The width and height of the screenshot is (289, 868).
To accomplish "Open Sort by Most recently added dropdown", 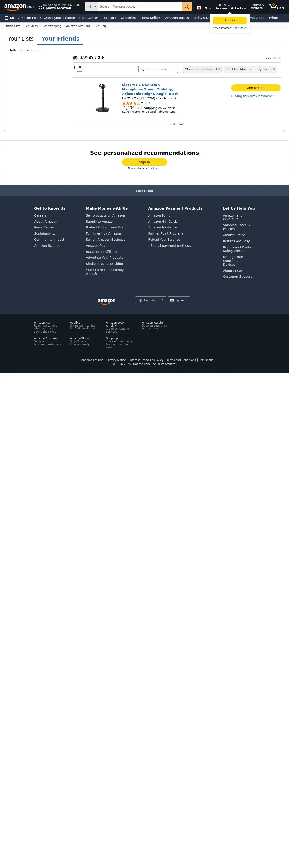I will (251, 69).
